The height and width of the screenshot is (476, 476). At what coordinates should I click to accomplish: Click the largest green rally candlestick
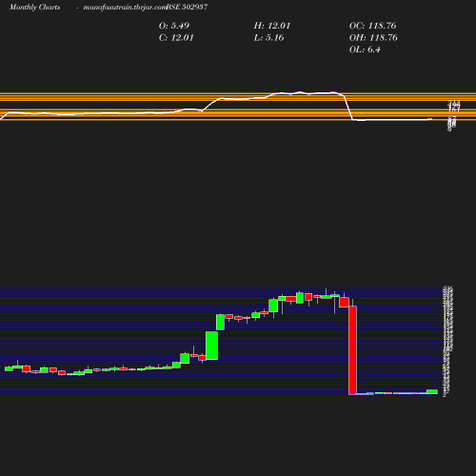[211, 346]
